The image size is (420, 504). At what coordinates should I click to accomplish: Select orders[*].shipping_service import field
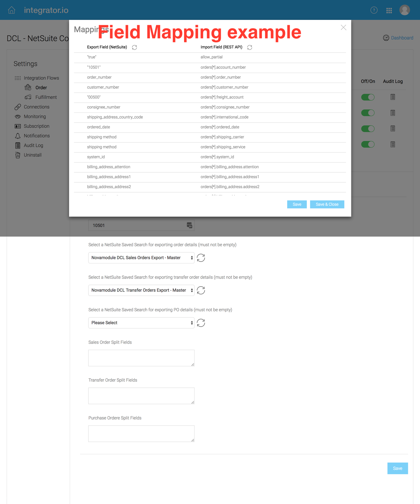[223, 147]
